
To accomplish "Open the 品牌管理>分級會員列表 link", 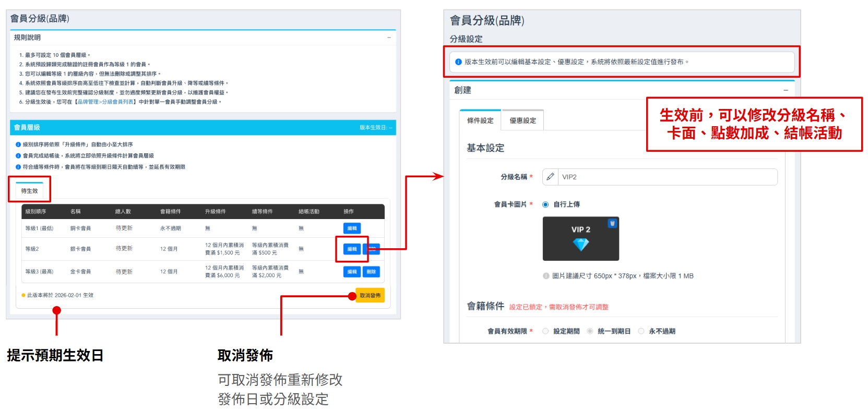I will tap(105, 102).
